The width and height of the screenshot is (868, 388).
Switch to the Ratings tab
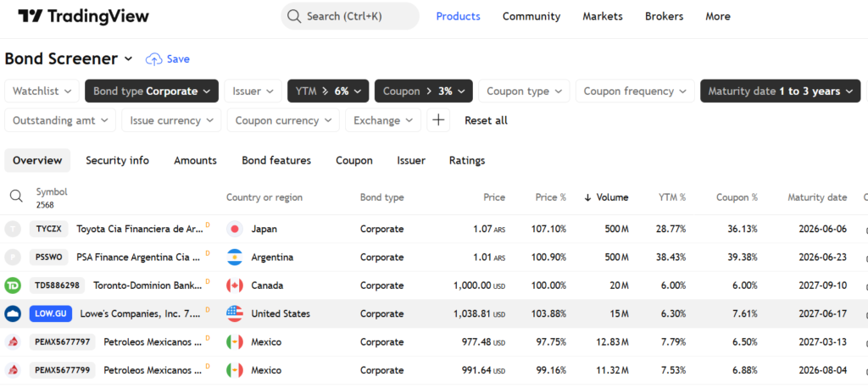click(467, 160)
